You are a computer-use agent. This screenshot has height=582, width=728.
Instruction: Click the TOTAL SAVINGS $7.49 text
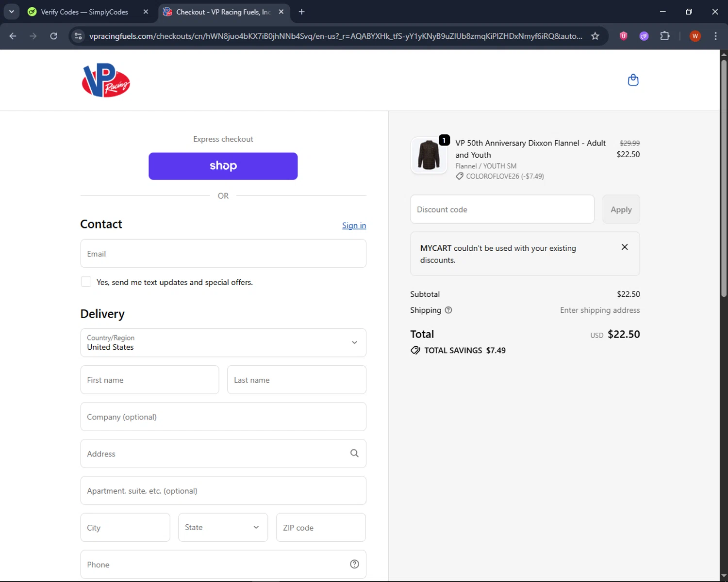[465, 350]
